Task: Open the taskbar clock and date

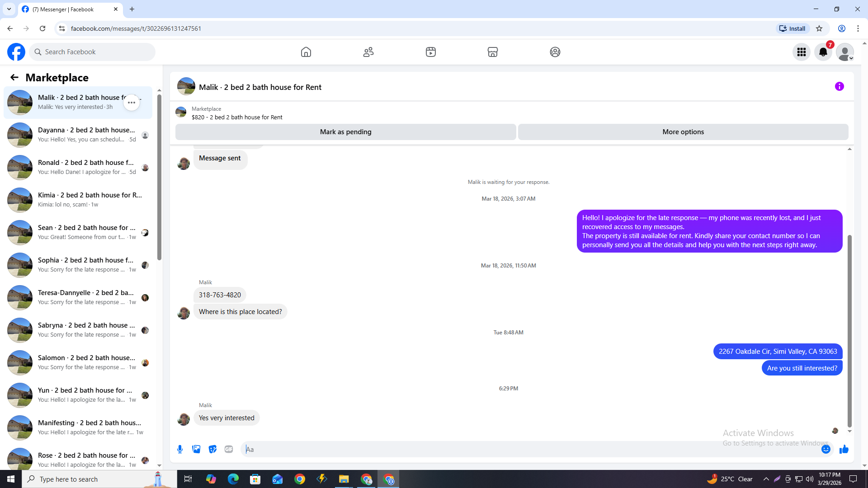Action: tap(830, 479)
